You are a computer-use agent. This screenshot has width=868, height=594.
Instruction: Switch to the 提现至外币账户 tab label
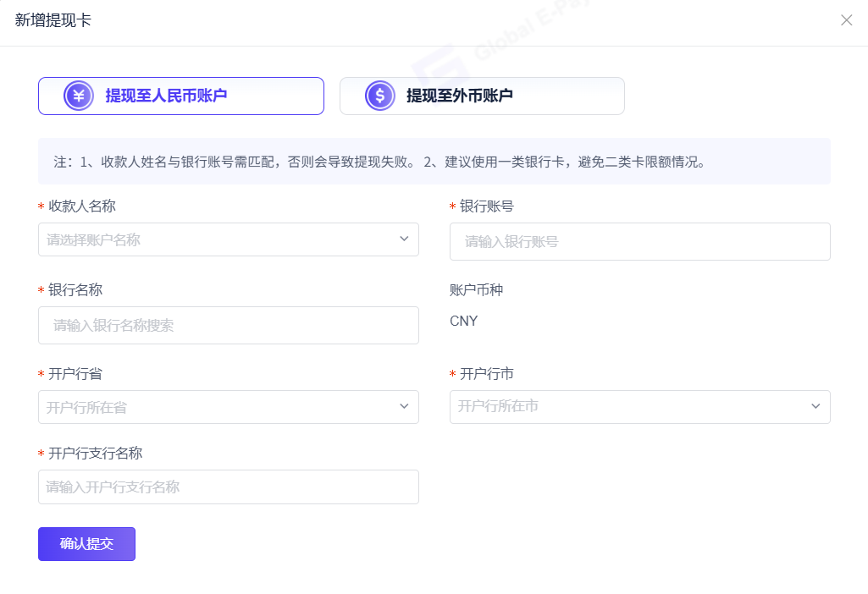(x=459, y=96)
